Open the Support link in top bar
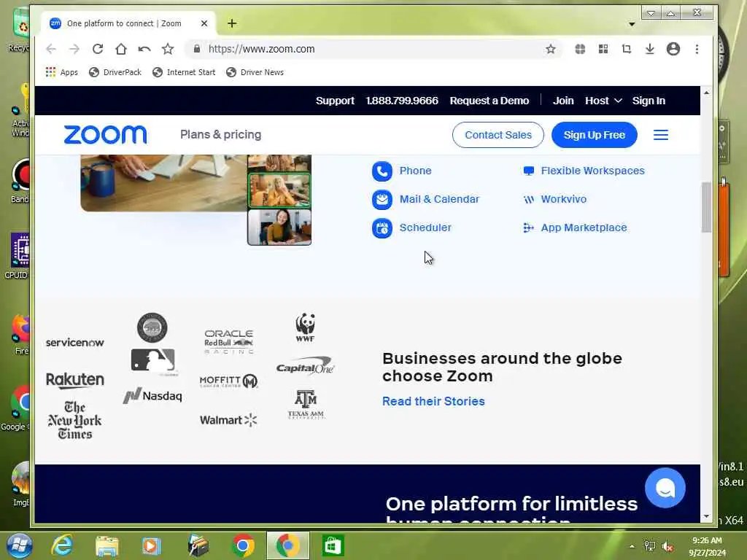 335,101
